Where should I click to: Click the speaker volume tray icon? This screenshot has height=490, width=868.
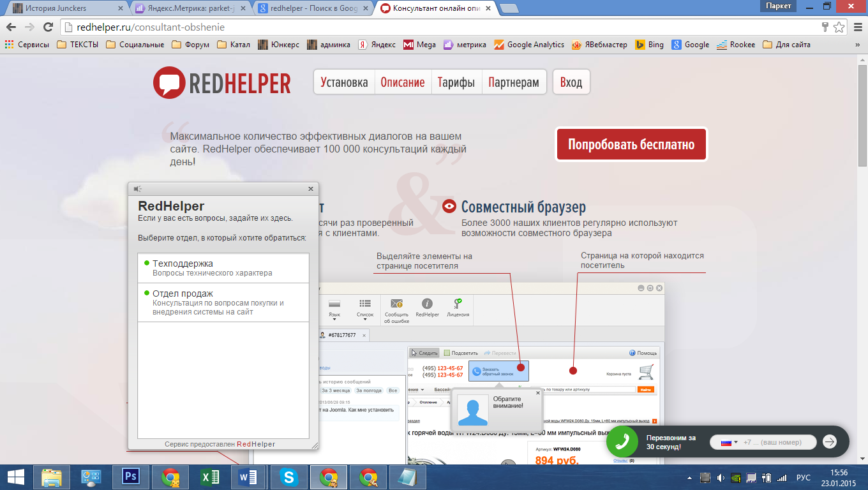click(721, 477)
